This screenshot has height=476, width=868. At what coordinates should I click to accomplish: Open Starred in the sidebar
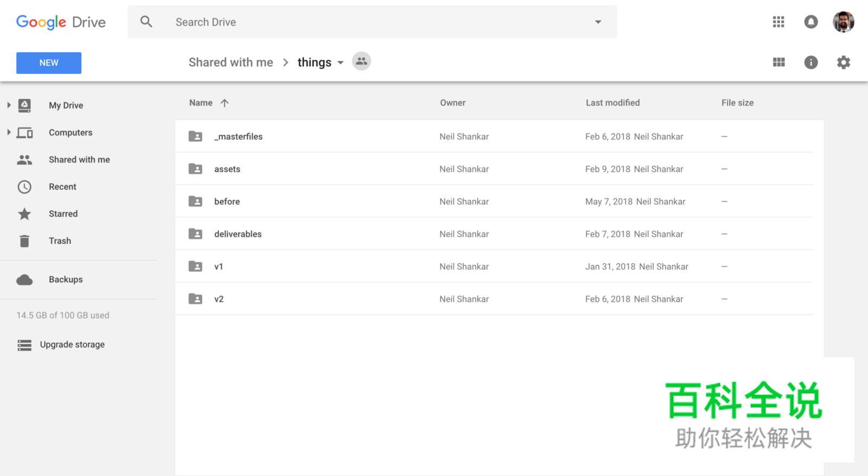63,214
